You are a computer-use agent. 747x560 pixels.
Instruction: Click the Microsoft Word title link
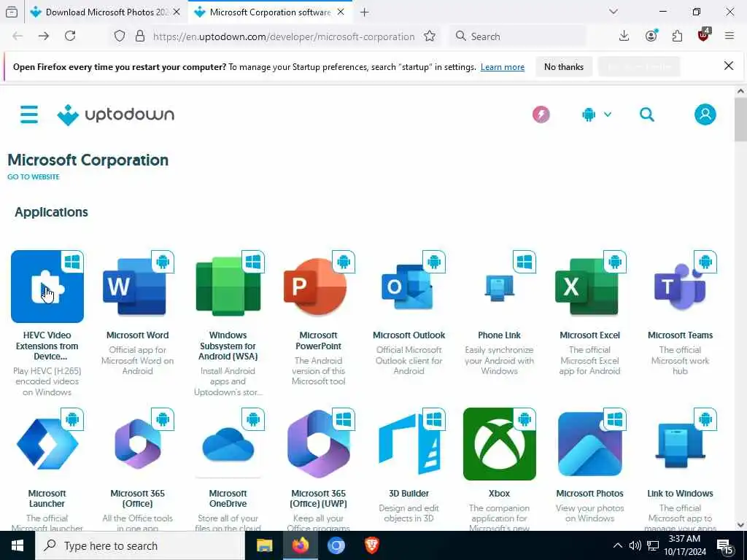pos(138,335)
